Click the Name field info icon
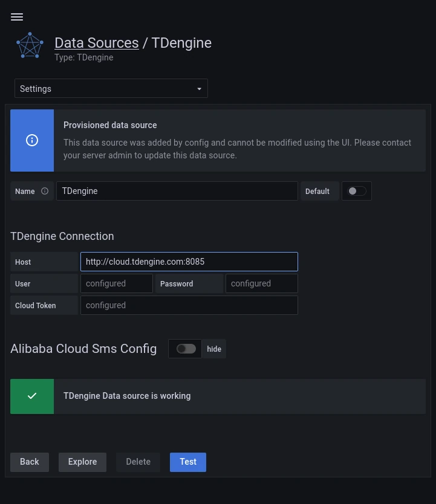 tap(45, 191)
